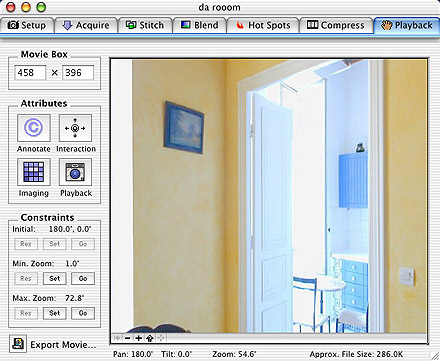Open the Annotate attributes icon
Viewport: 440px width, 361px height.
pyautogui.click(x=34, y=128)
